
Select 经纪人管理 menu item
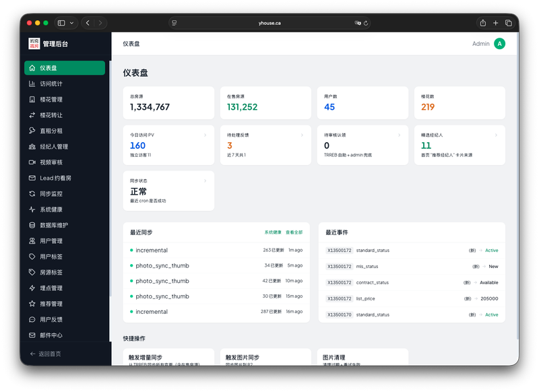coord(65,147)
